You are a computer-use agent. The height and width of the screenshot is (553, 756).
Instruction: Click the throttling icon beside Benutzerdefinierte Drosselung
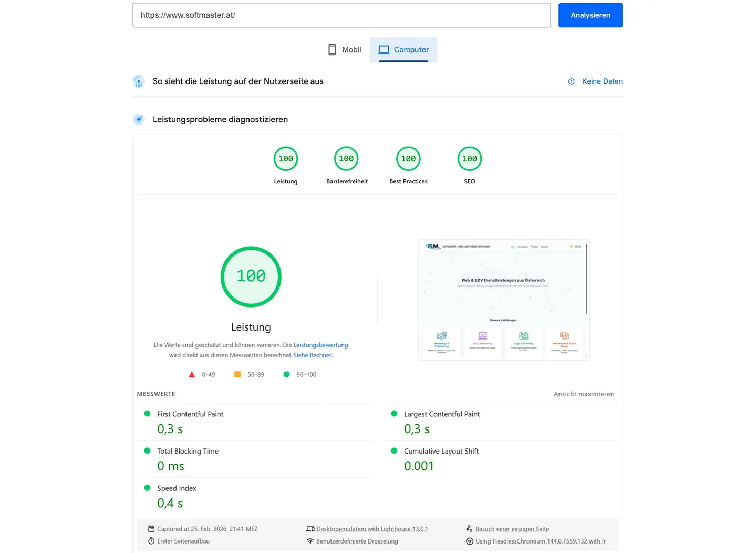[x=310, y=541]
